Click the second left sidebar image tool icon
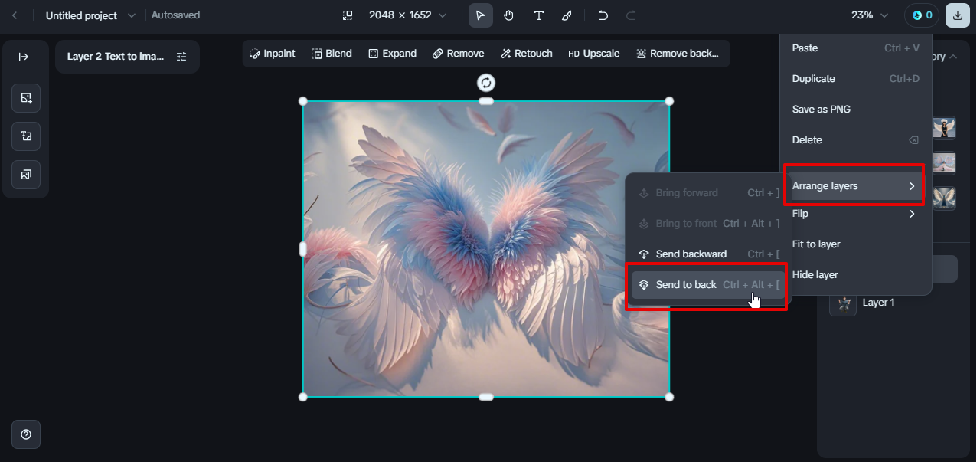This screenshot has height=462, width=980. [26, 136]
